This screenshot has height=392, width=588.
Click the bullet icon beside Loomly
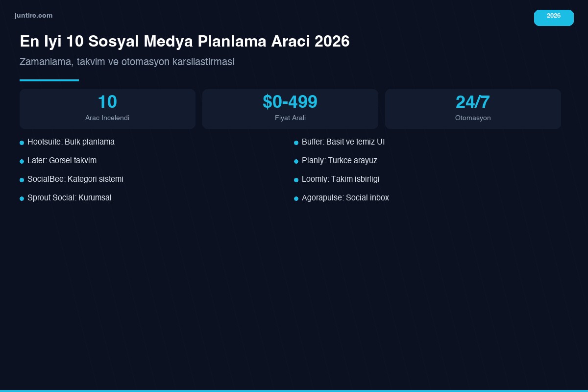coord(296,180)
